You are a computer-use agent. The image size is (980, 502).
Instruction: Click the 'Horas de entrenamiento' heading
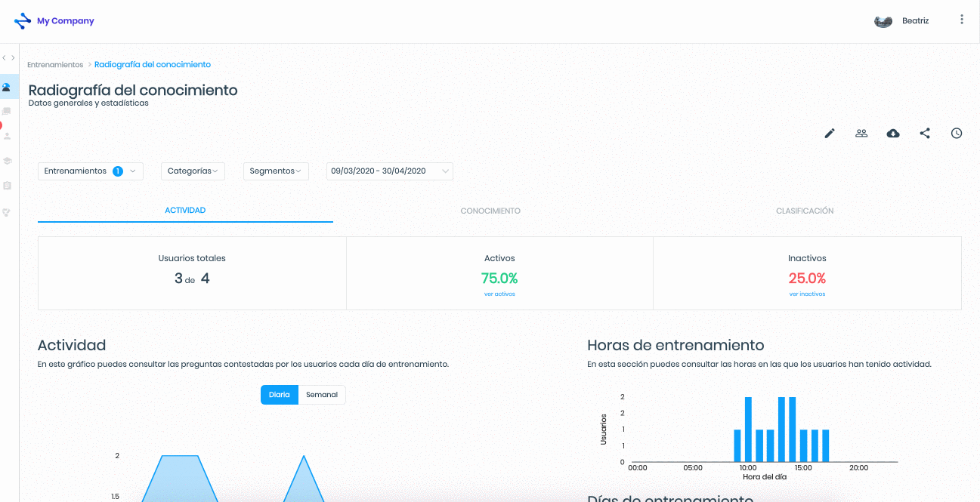pyautogui.click(x=675, y=346)
